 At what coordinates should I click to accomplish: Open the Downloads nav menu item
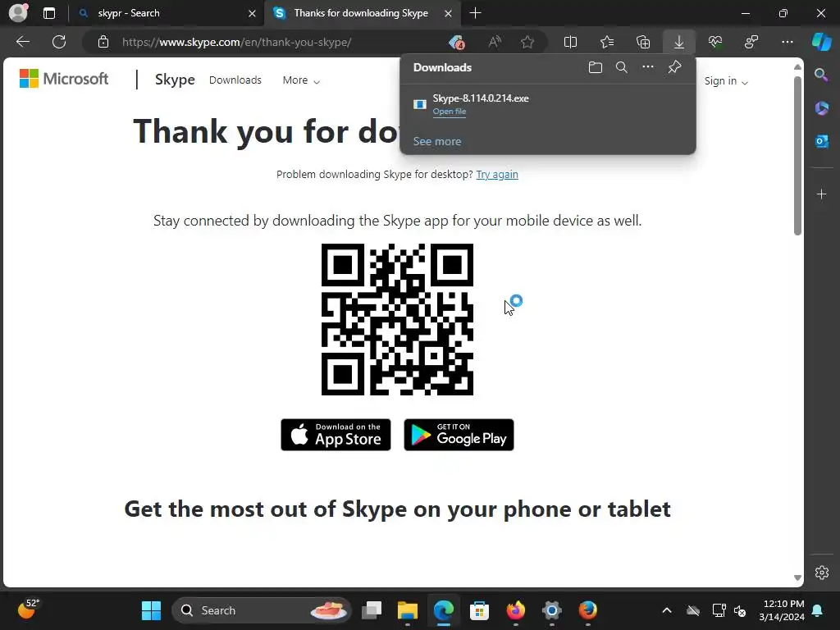click(x=235, y=80)
